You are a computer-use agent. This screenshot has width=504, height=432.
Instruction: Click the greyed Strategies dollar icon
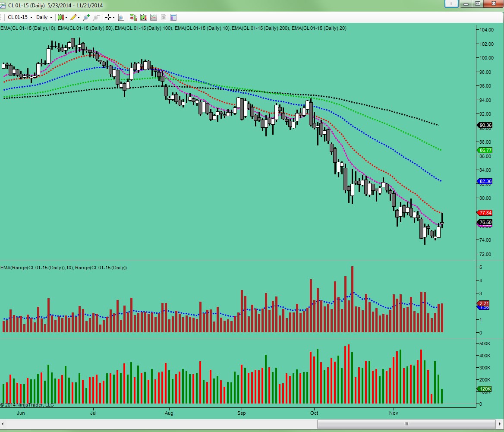[x=163, y=17]
